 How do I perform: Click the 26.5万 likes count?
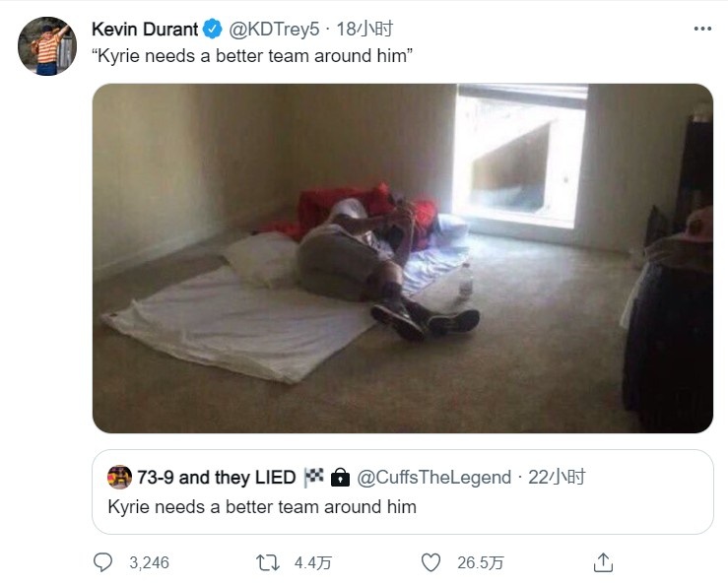tap(480, 562)
